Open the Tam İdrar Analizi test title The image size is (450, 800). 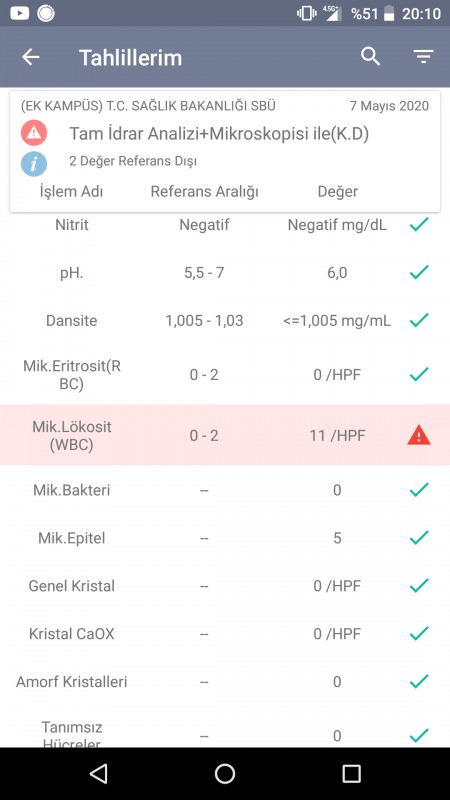219,134
